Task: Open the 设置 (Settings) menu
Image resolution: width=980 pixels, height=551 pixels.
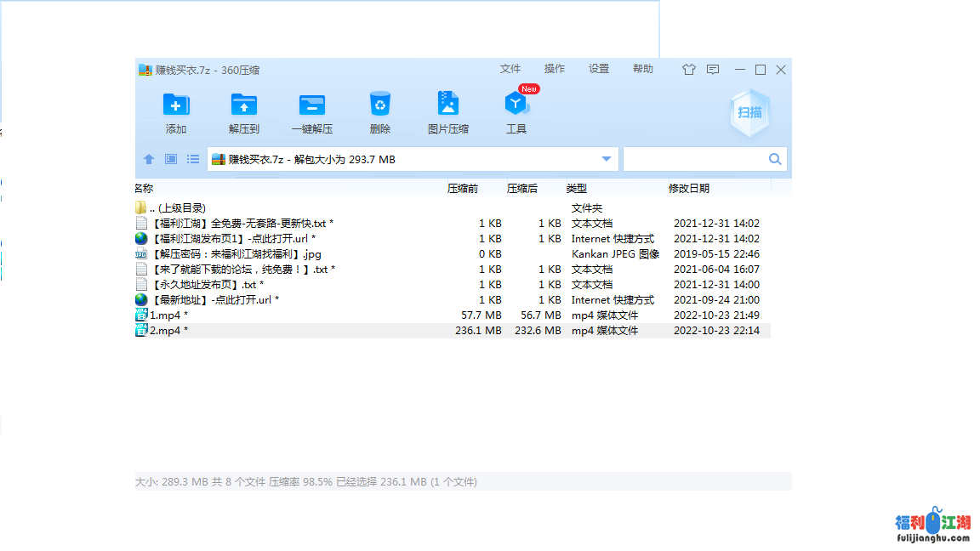Action: tap(599, 69)
